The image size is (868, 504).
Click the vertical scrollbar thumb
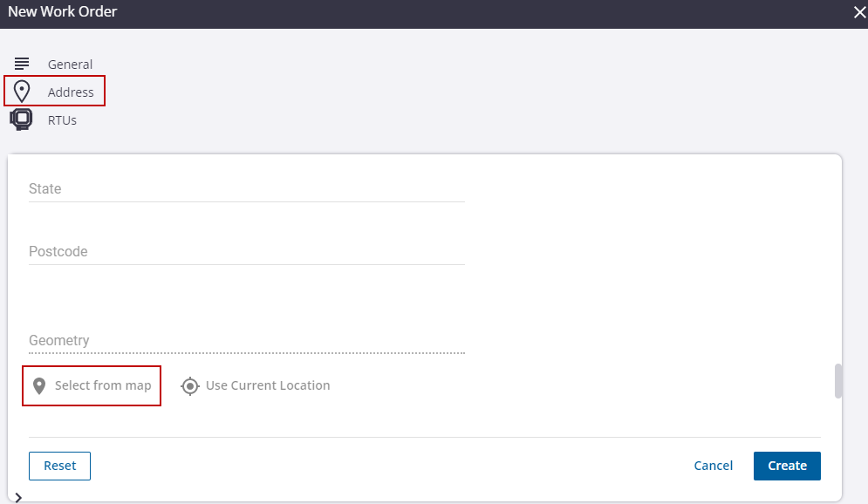coord(838,380)
